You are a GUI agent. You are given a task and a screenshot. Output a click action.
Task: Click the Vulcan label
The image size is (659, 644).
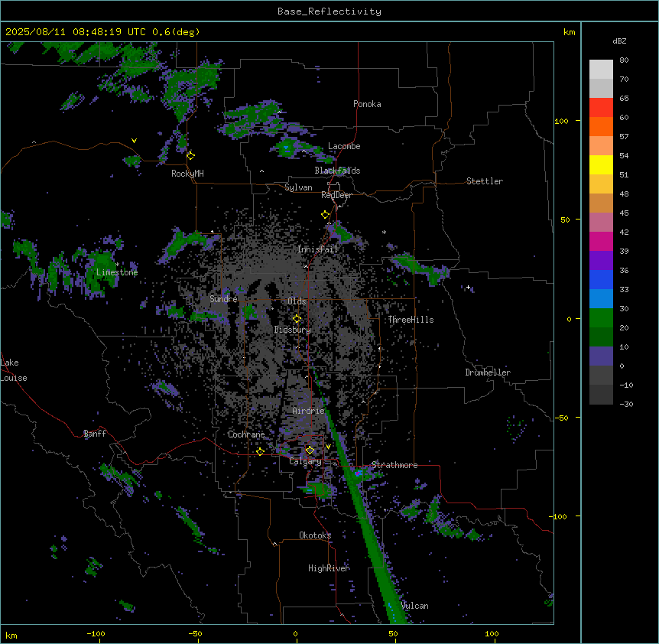tap(415, 606)
